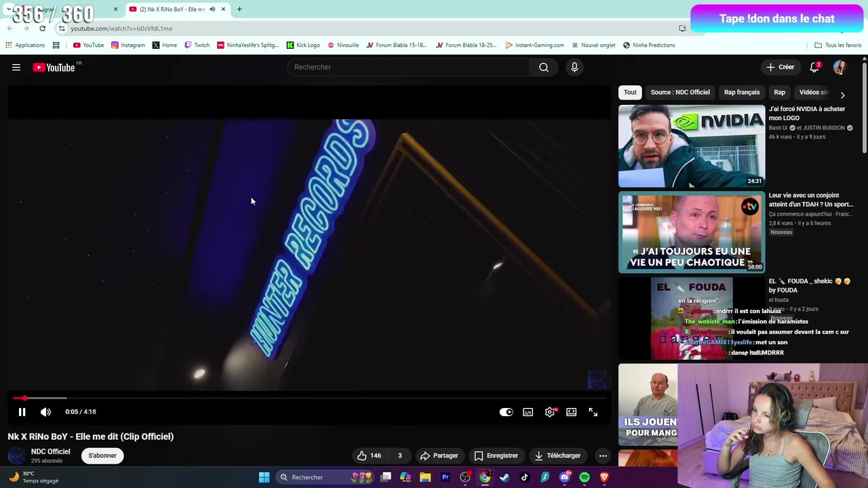This screenshot has height=488, width=868.
Task: Open the Applications bookmark shortcut
Action: (x=25, y=45)
